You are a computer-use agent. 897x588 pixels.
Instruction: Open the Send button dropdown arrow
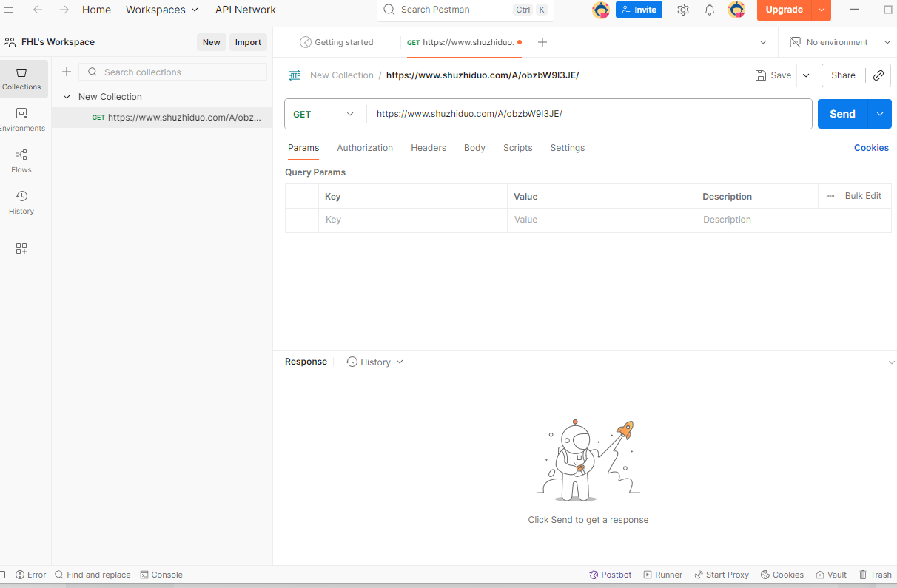tap(880, 114)
